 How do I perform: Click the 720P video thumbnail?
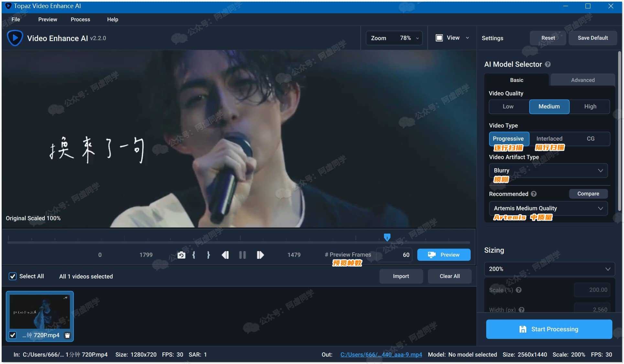[x=40, y=311]
